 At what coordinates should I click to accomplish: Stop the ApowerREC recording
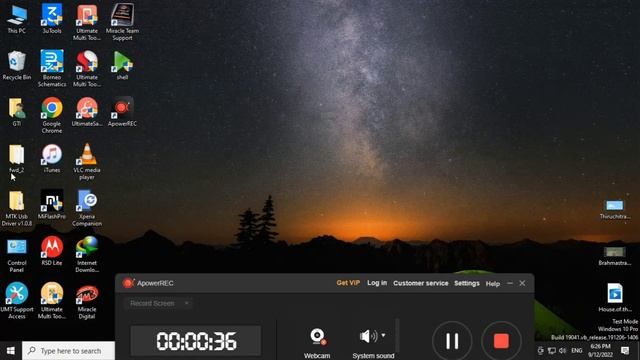pyautogui.click(x=501, y=340)
